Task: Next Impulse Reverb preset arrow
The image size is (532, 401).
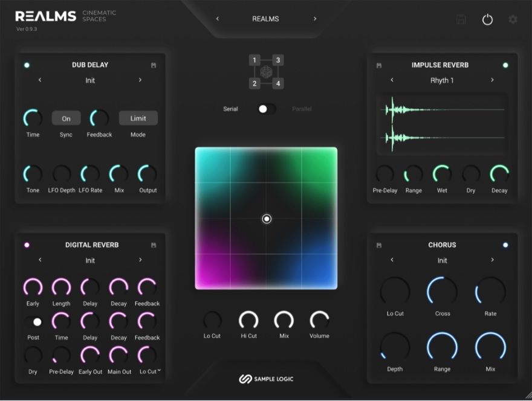Action: pos(492,80)
